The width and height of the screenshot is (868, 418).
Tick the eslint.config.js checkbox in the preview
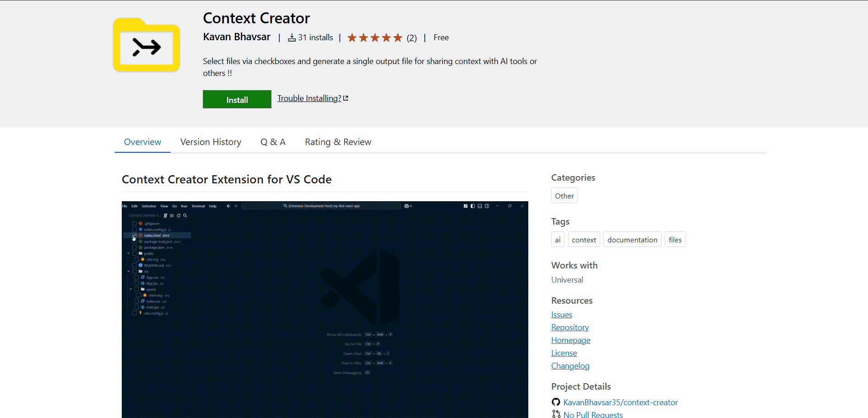point(134,230)
